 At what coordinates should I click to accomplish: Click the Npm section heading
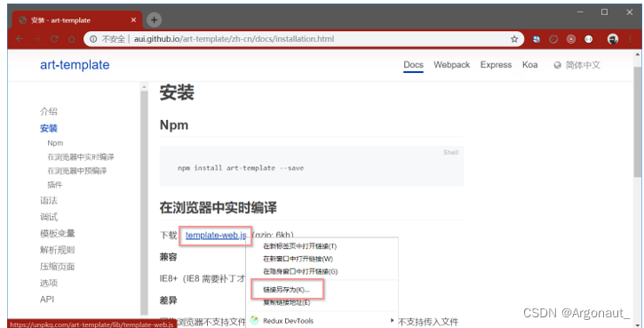[174, 125]
